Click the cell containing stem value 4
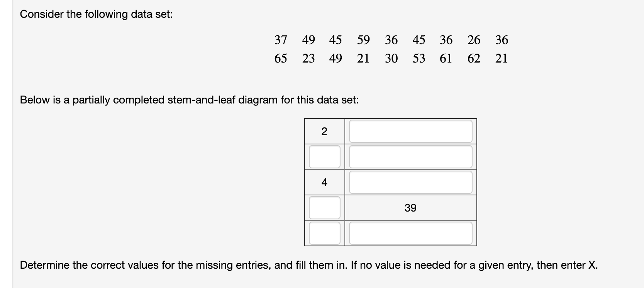The image size is (644, 288). click(324, 182)
